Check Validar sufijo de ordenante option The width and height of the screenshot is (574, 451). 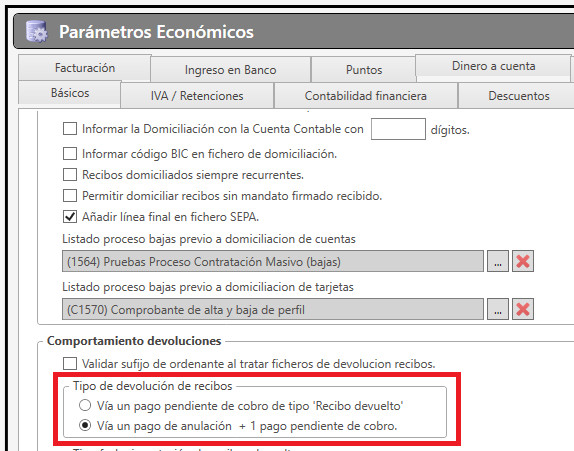[70, 364]
